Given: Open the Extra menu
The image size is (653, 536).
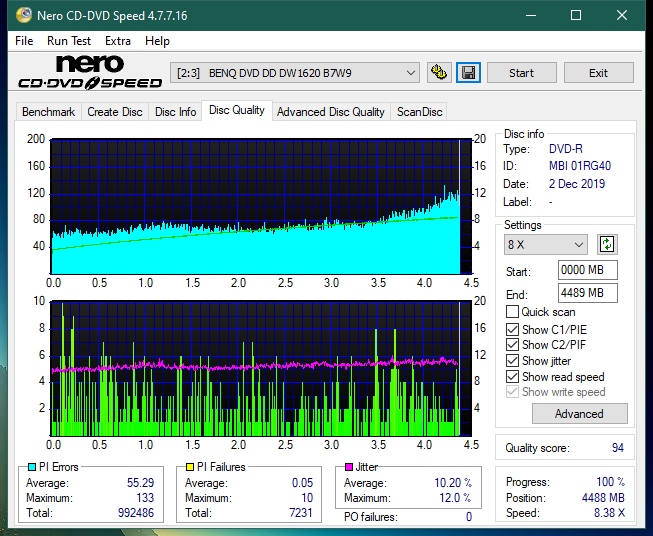Looking at the screenshot, I should pyautogui.click(x=118, y=41).
